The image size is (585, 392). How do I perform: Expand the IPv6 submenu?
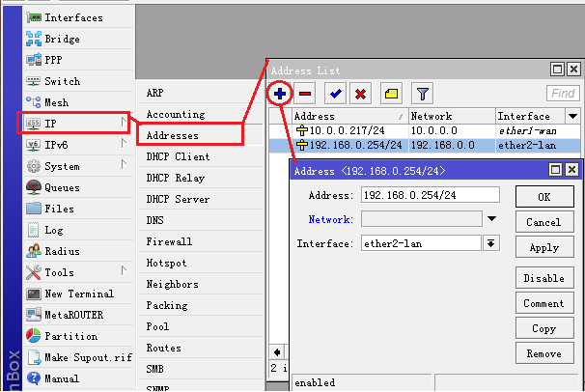(123, 145)
